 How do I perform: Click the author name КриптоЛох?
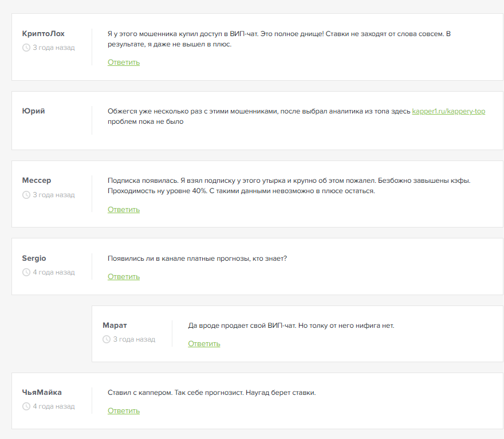[43, 33]
